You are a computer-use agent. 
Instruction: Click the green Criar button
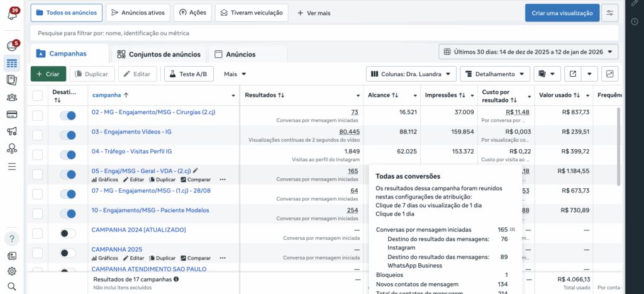pos(48,74)
